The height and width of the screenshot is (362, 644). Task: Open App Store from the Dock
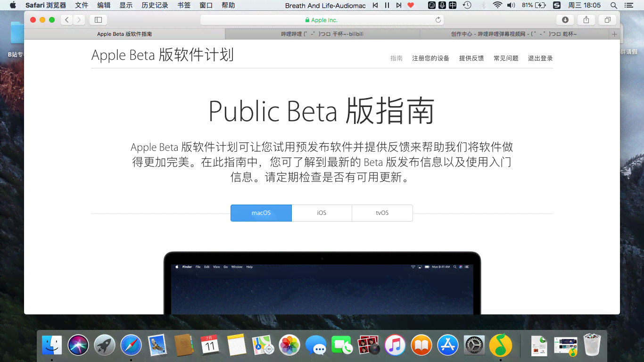pyautogui.click(x=448, y=346)
